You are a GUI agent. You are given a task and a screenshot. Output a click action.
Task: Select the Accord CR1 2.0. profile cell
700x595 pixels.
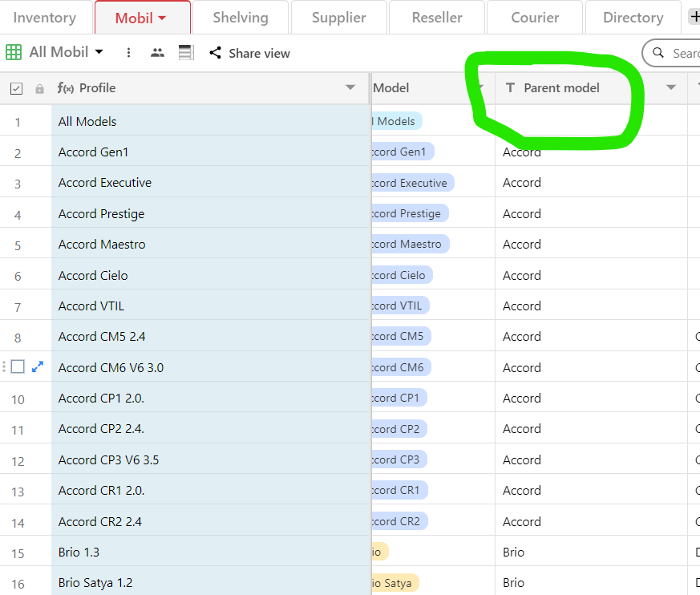(x=211, y=490)
